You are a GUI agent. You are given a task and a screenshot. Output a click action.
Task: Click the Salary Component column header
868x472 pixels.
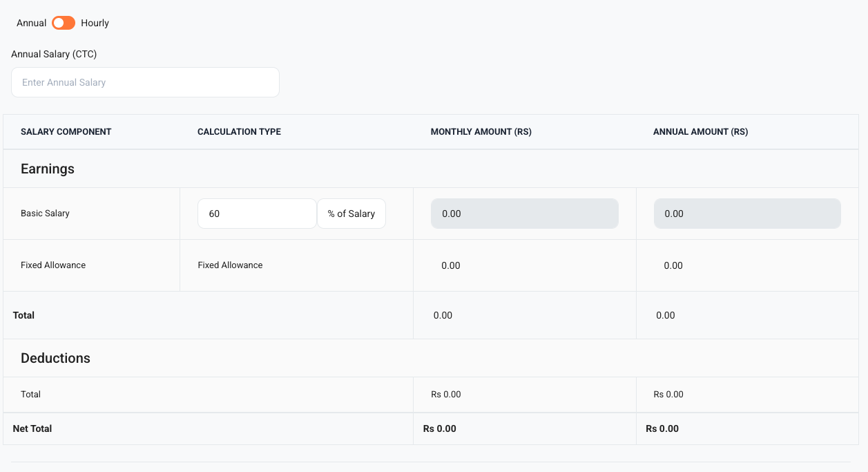coord(66,131)
